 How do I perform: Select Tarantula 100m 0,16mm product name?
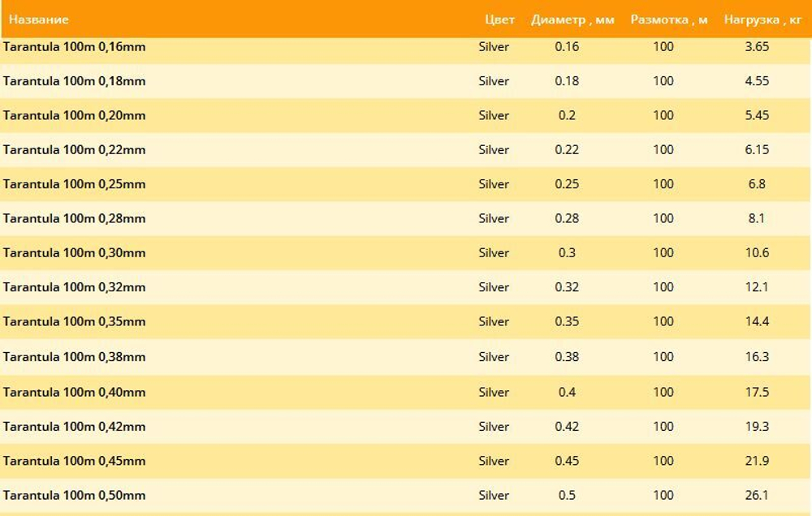click(x=74, y=46)
